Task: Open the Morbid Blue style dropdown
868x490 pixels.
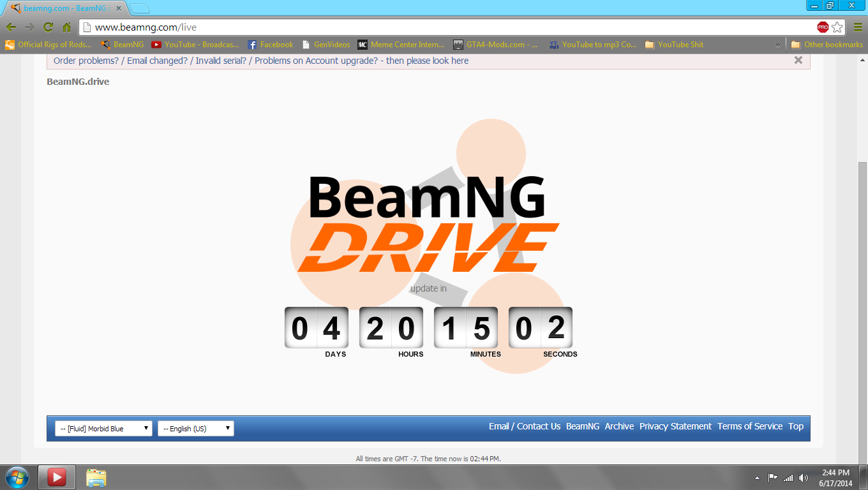Action: 103,429
